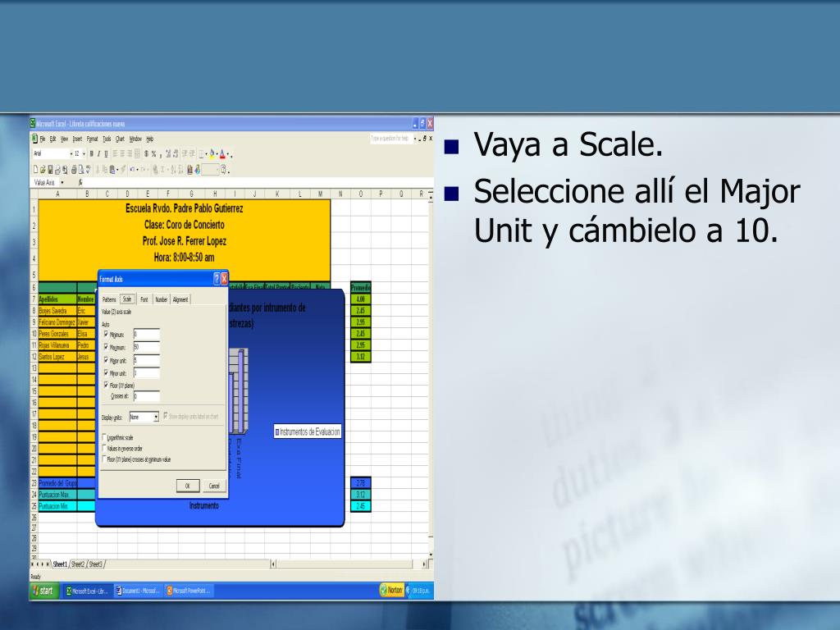
Task: Click the Comma Style icon
Action: [161, 154]
